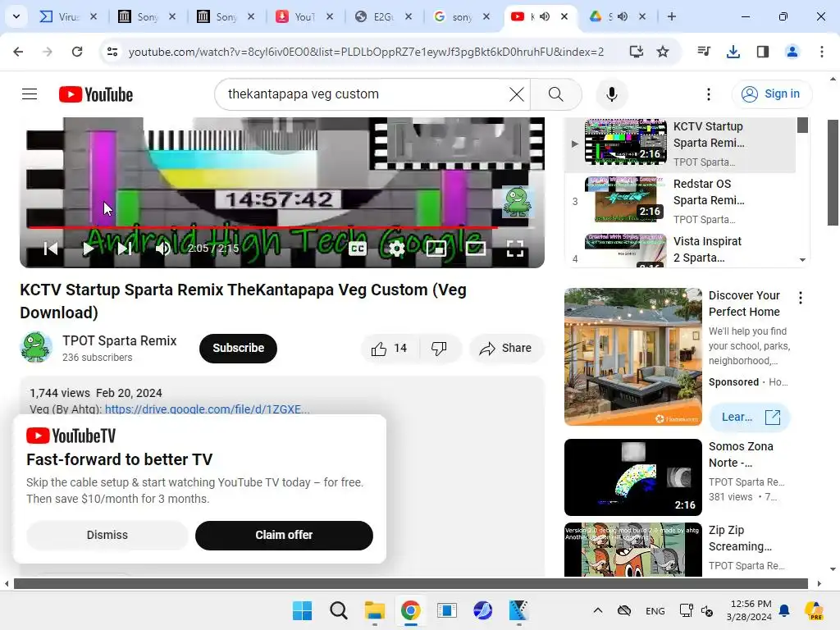
Task: Open Discover Your Perfect Home ad image
Action: 632,357
